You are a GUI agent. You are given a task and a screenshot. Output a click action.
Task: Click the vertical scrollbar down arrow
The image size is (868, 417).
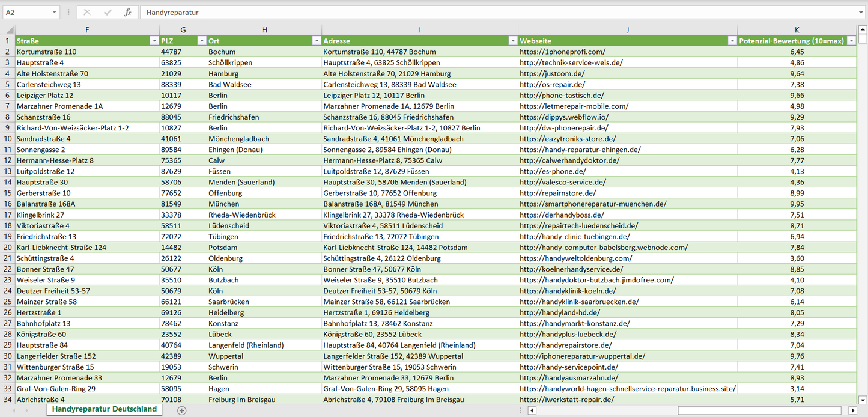863,399
